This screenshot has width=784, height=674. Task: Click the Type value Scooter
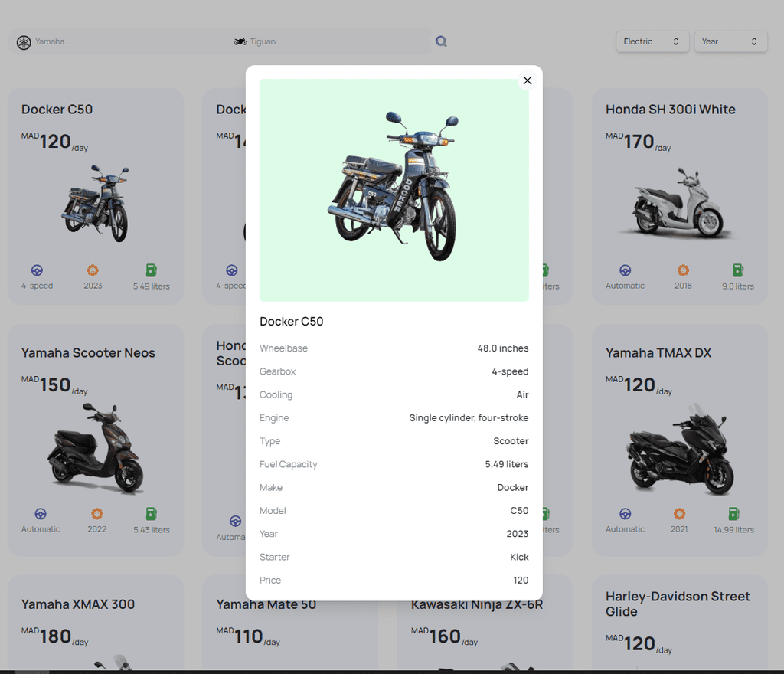click(511, 441)
